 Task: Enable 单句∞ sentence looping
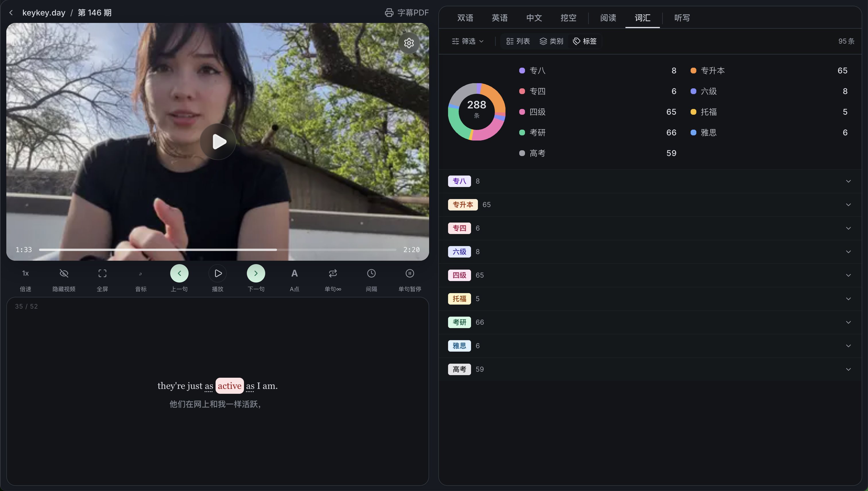(x=333, y=274)
